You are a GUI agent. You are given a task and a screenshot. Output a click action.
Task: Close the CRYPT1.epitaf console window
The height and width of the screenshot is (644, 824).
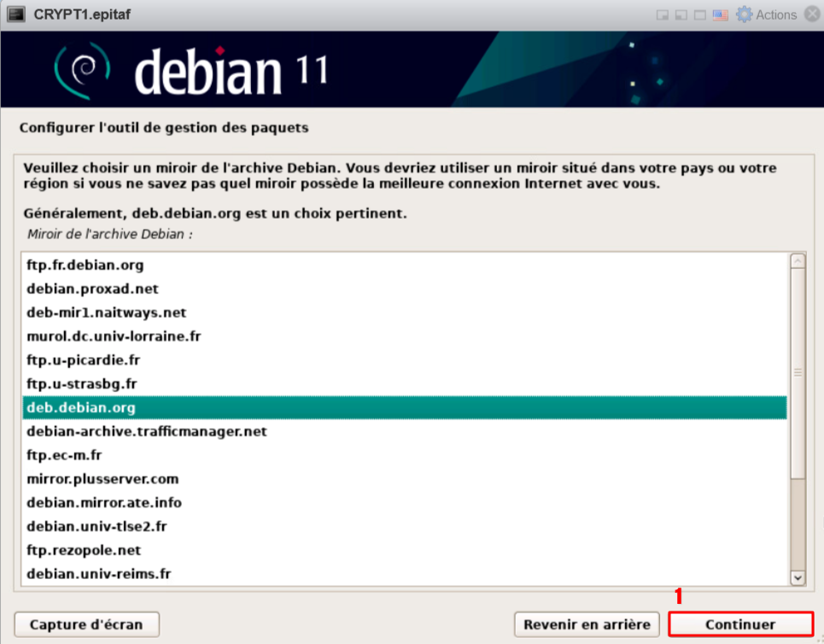click(812, 15)
